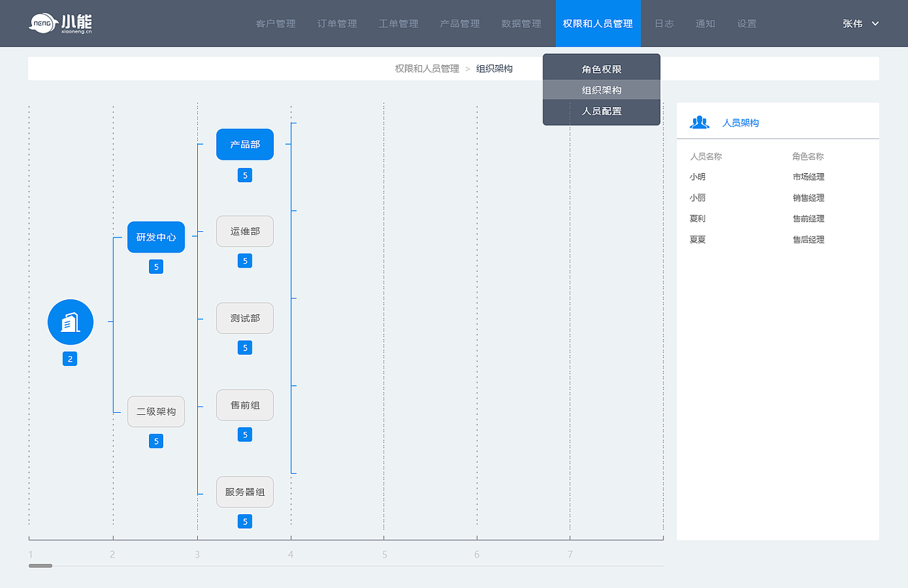Viewport: 908px width, 588px height.
Task: Click level 7 label on the axis
Action: point(570,554)
